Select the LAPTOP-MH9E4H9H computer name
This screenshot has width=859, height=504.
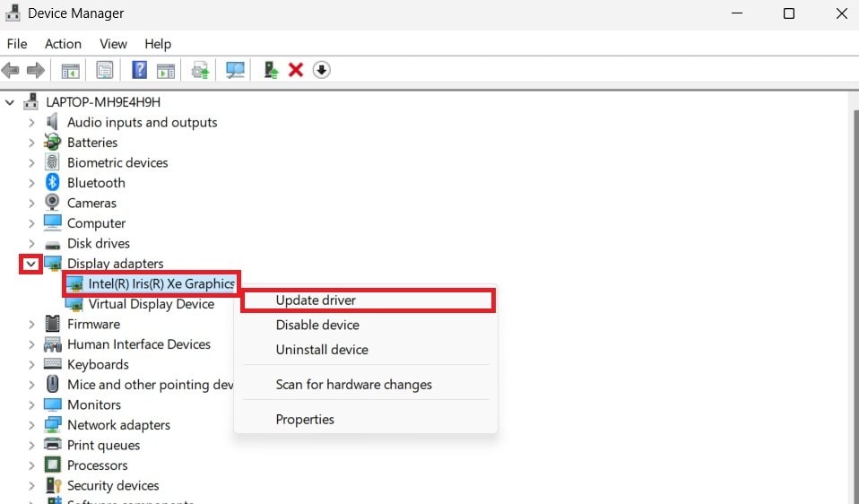click(x=103, y=102)
